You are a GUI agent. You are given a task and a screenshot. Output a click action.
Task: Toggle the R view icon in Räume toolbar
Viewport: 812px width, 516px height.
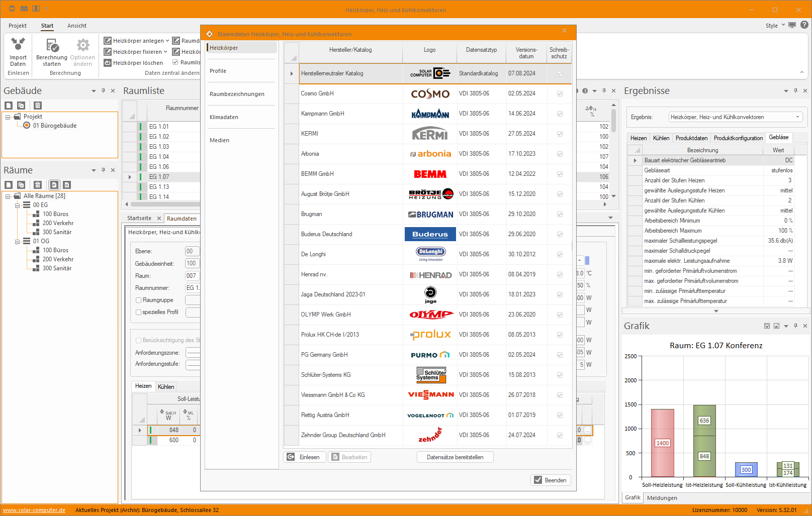(54, 185)
